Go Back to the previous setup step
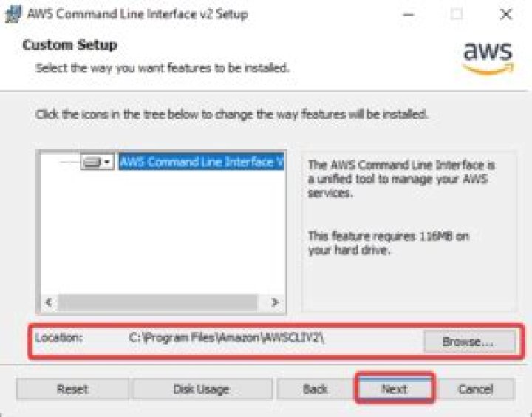 pyautogui.click(x=316, y=389)
